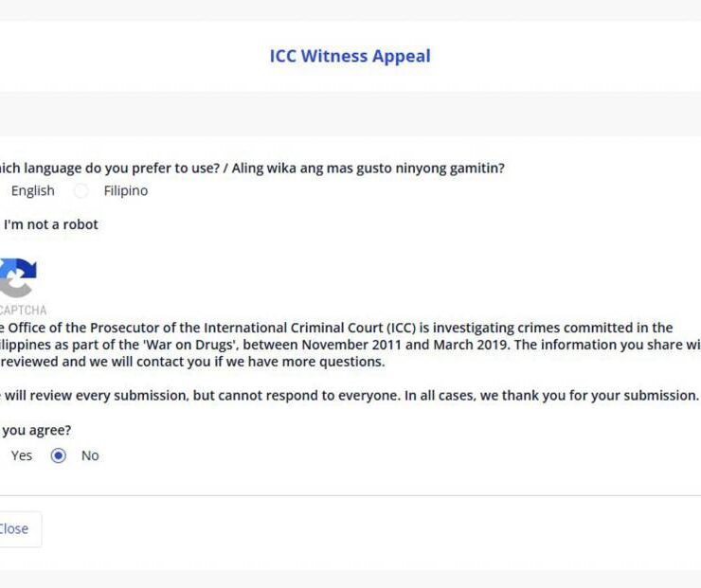The height and width of the screenshot is (588, 701).
Task: Click the "you agree?" question text
Action: pos(36,431)
